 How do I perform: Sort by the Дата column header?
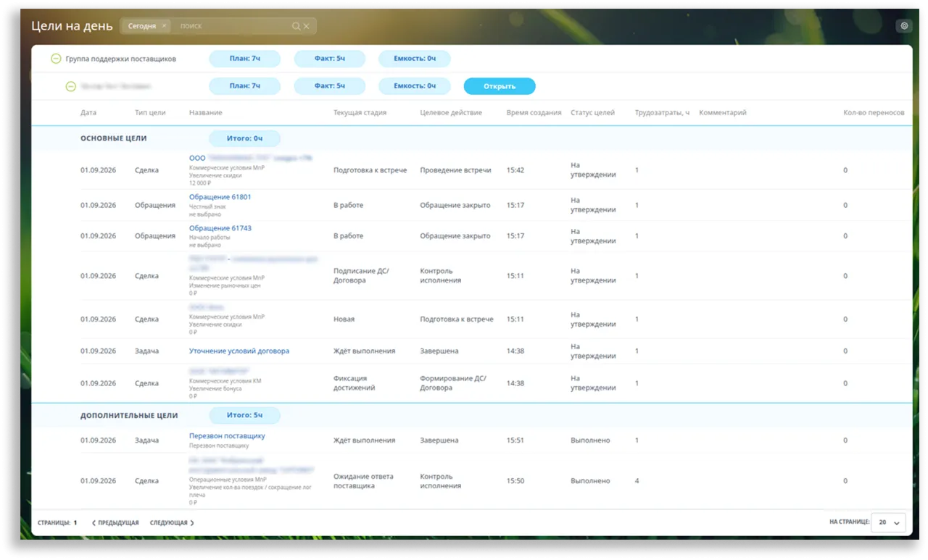(x=88, y=113)
